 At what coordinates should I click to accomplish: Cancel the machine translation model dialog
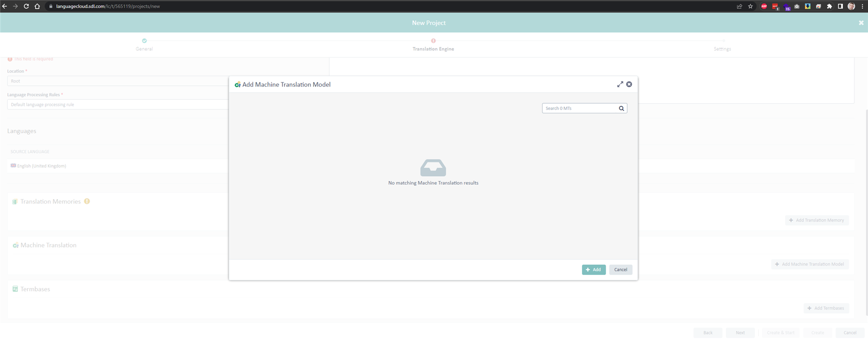tap(620, 270)
